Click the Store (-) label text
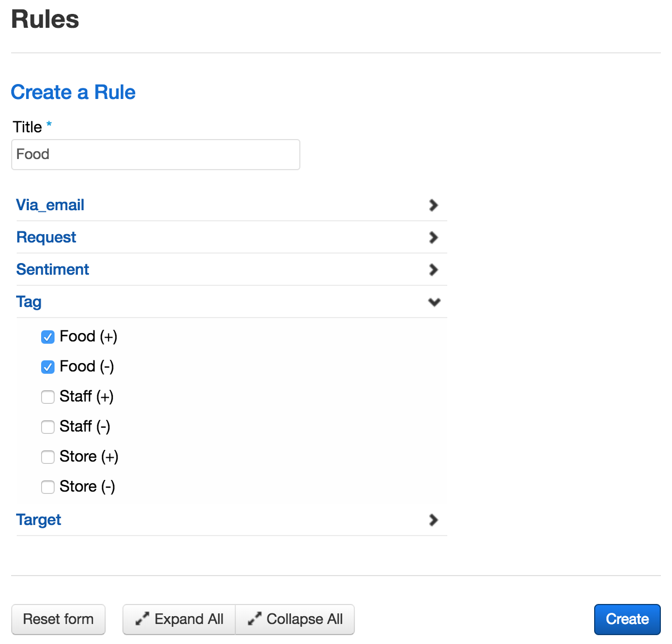Screen dimensions: 672x644 pyautogui.click(x=87, y=487)
